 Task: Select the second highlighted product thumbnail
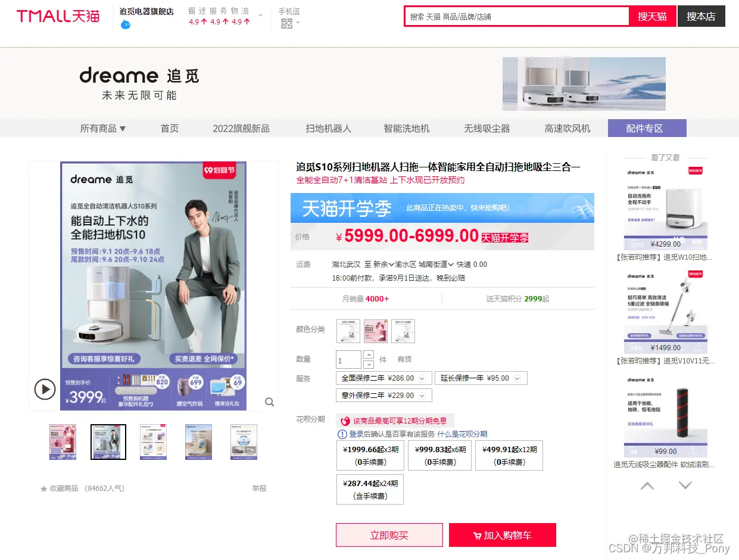pyautogui.click(x=108, y=442)
